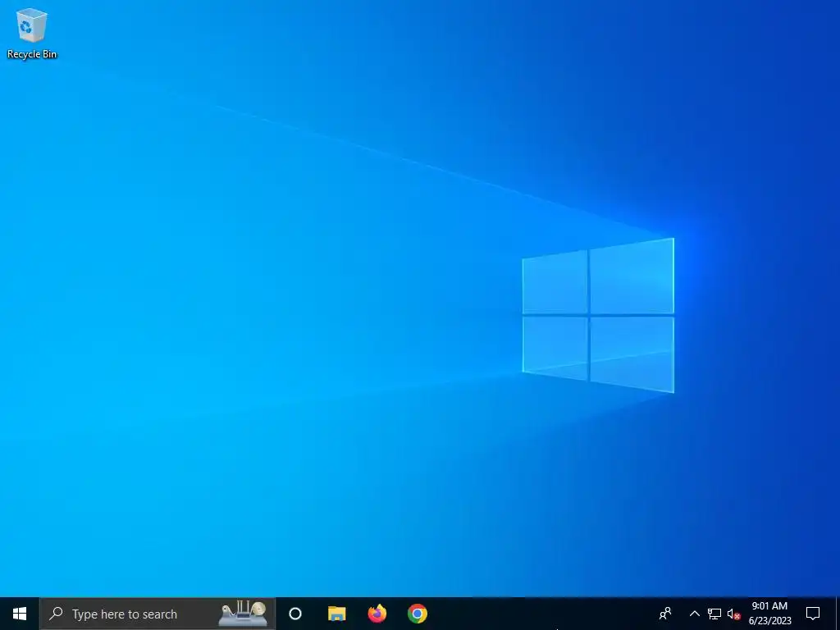Select the Recycle Bin desktop icon
The width and height of the screenshot is (840, 630).
[32, 33]
